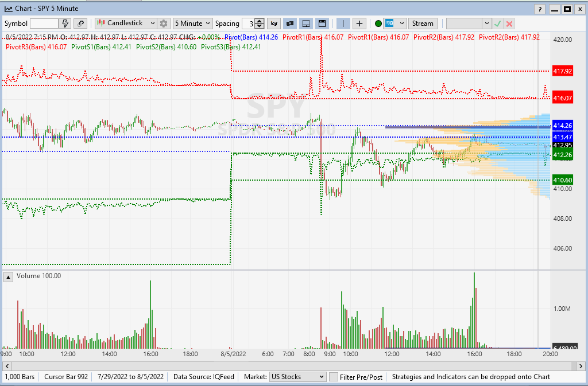Click the 7/29/2022 to 8/5/2022 date range
588x386 pixels.
[130, 377]
